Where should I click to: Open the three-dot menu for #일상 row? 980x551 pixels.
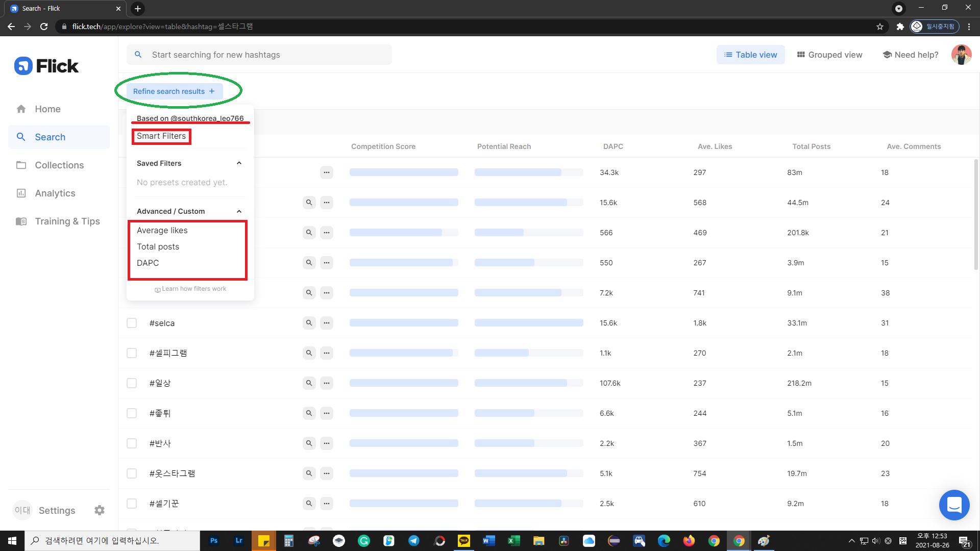coord(327,383)
